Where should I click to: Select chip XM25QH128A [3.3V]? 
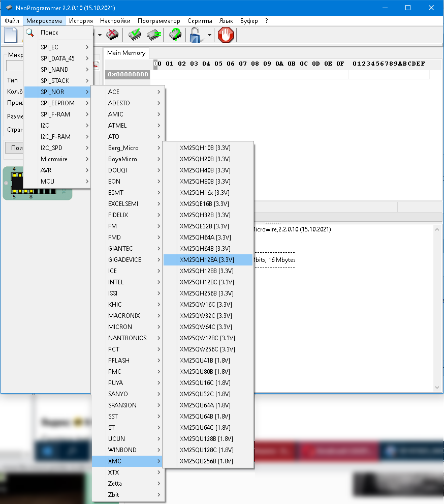(x=208, y=260)
